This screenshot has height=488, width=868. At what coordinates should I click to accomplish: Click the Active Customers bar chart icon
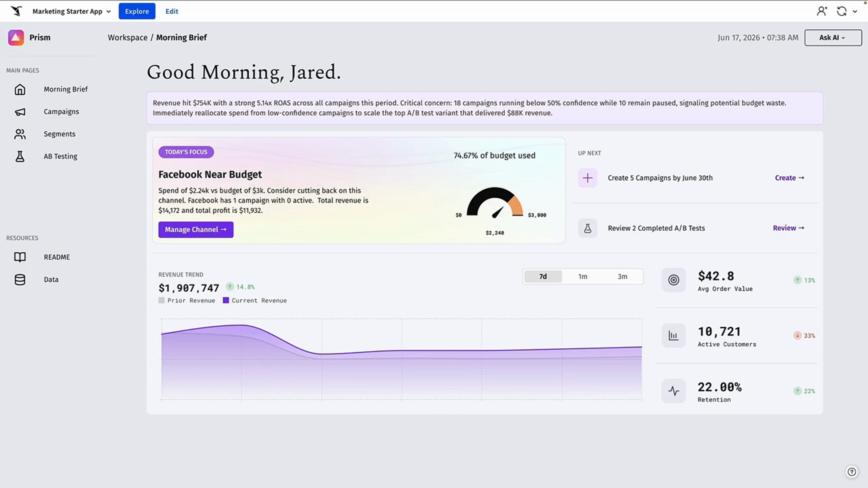(x=674, y=335)
